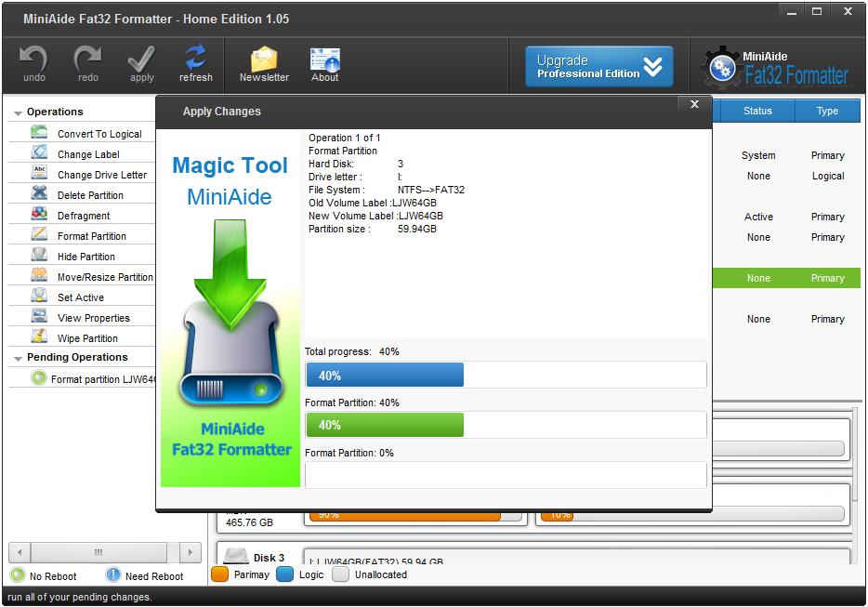Select Delete Partition operation
The width and height of the screenshot is (868, 607).
tap(90, 195)
